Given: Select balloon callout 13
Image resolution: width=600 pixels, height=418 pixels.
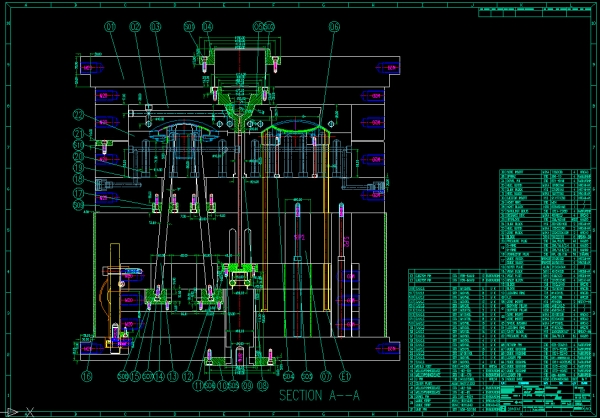Looking at the screenshot, I should click(172, 376).
